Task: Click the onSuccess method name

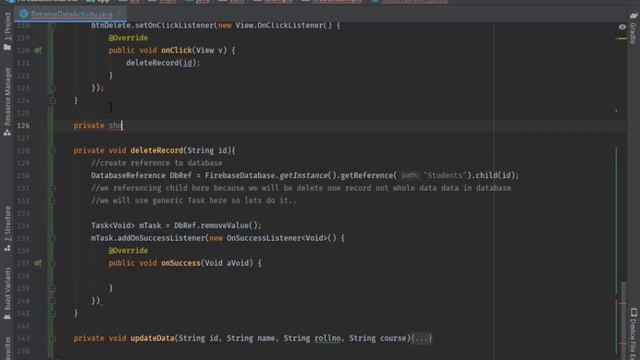Action: point(180,263)
